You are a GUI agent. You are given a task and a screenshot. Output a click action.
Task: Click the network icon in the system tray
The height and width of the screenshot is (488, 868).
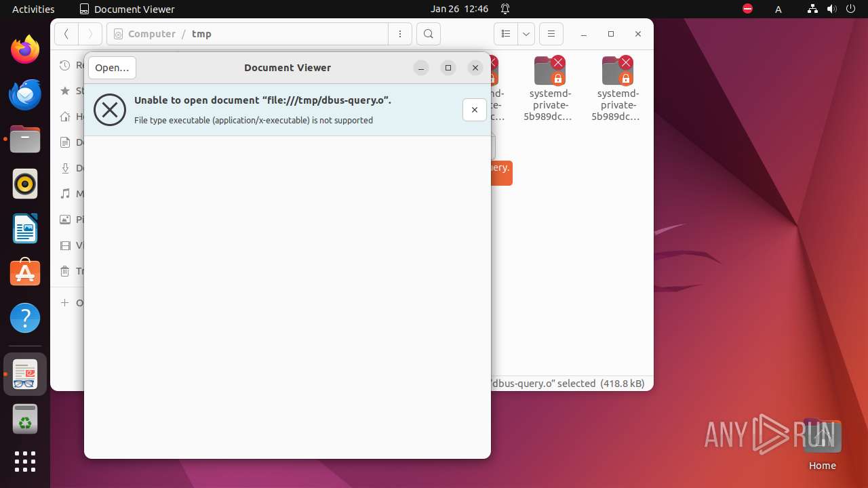[x=813, y=9]
